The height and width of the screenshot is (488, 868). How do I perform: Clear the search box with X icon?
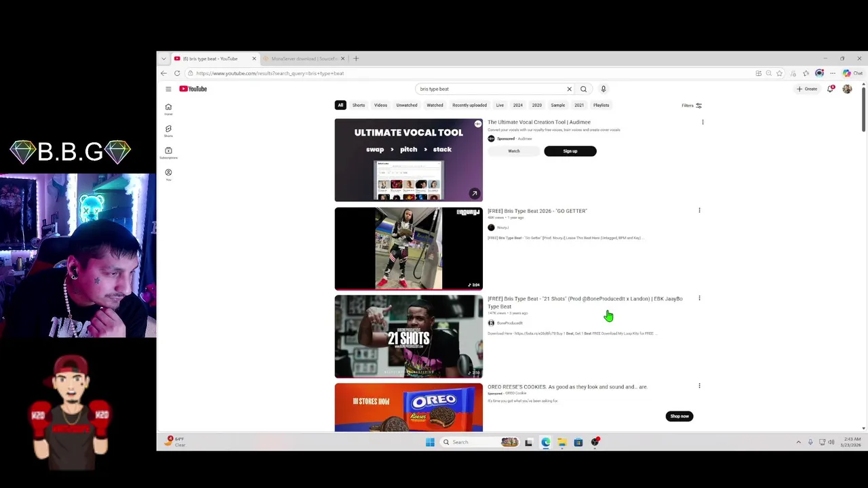coord(569,89)
